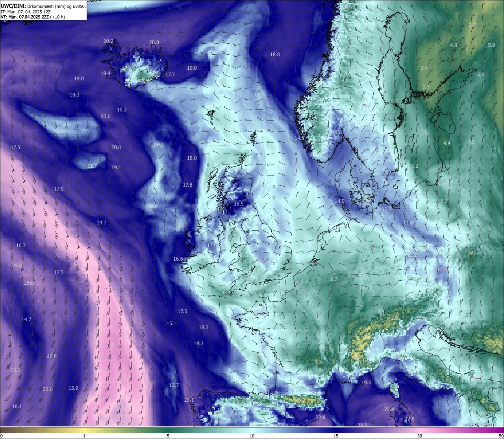Click the 'IT: Mán. 07. 04. 2025 12Z' line

[x=26, y=12]
